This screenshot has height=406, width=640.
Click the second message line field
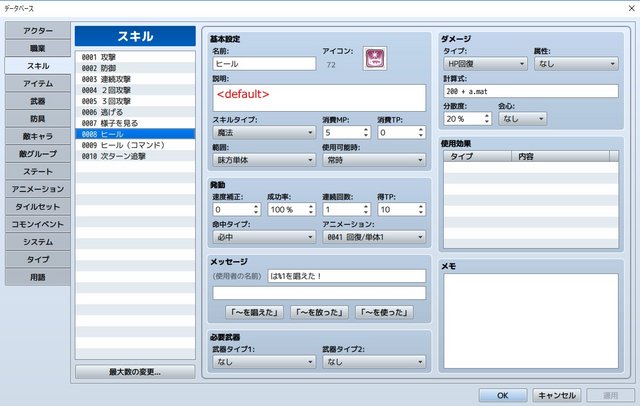point(319,293)
